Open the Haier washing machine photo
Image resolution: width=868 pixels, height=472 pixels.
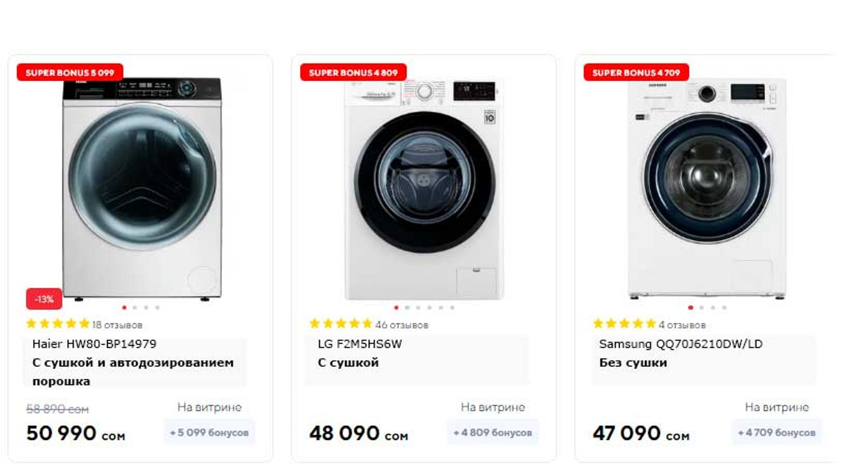click(x=142, y=187)
